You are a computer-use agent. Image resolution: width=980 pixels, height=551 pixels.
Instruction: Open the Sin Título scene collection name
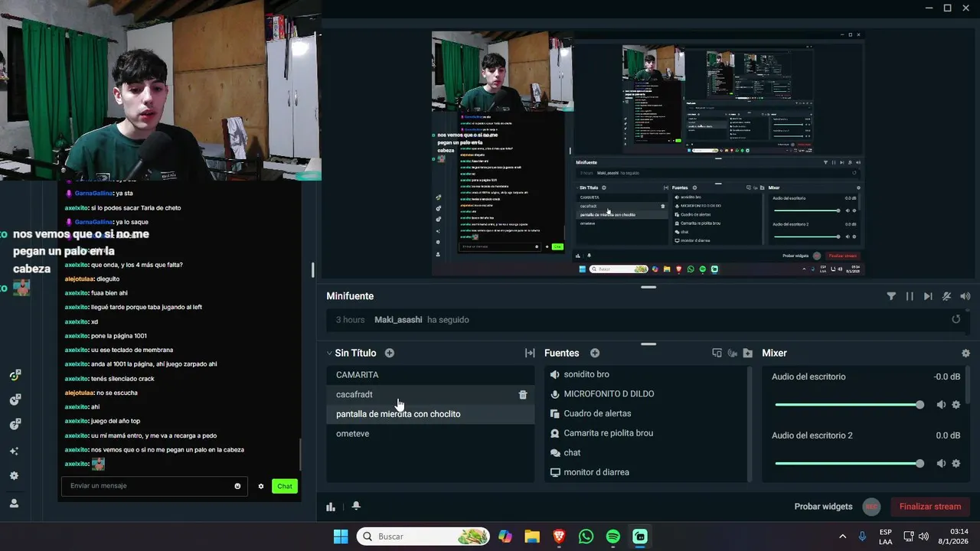(355, 353)
